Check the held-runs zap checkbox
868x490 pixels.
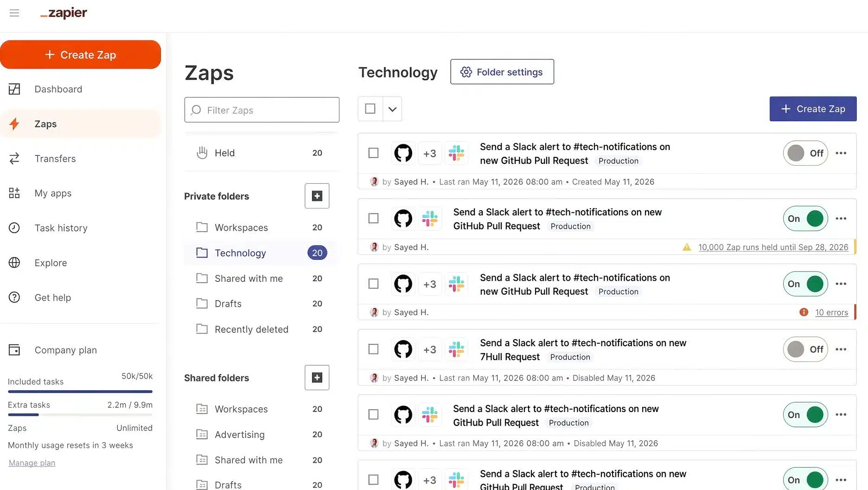[373, 219]
